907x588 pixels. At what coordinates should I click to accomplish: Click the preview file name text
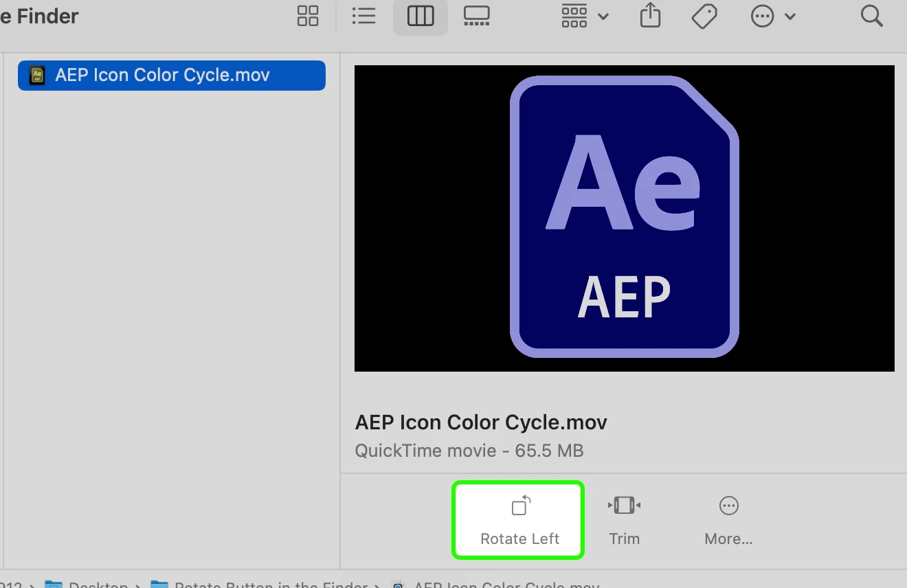tap(481, 422)
